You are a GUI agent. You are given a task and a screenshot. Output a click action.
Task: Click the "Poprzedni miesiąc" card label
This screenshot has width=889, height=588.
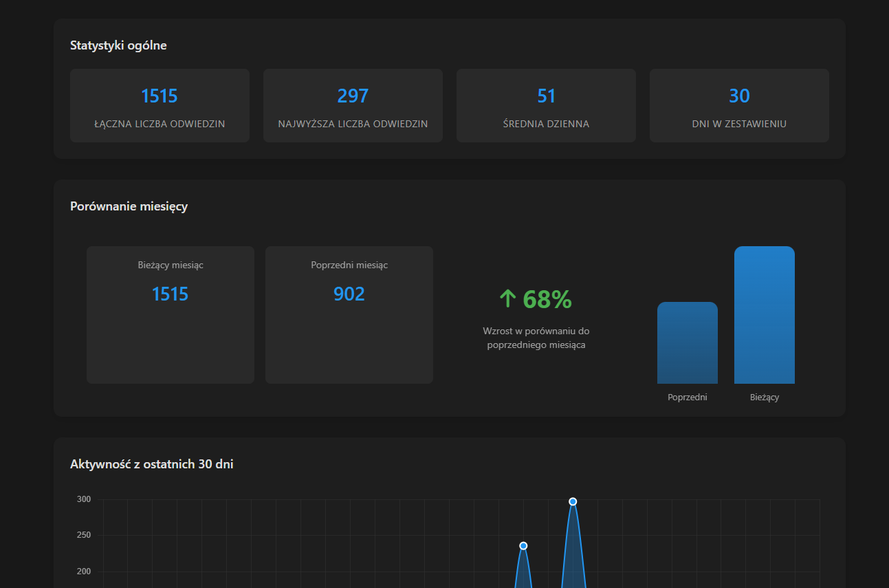pyautogui.click(x=349, y=265)
